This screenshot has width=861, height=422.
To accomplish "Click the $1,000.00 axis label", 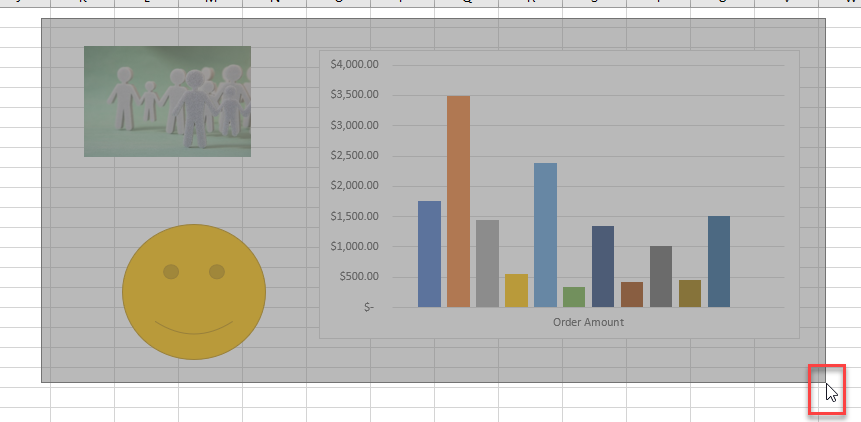I will point(355,246).
